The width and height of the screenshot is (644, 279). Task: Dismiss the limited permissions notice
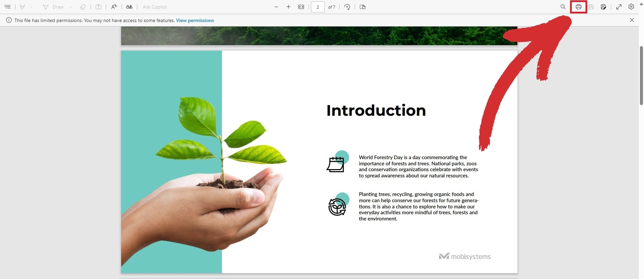632,20
